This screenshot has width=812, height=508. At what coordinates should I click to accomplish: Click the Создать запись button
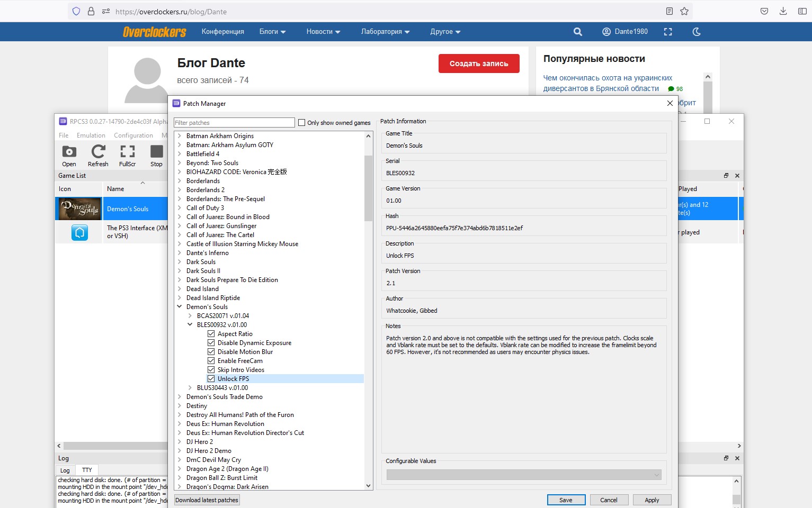coord(479,63)
